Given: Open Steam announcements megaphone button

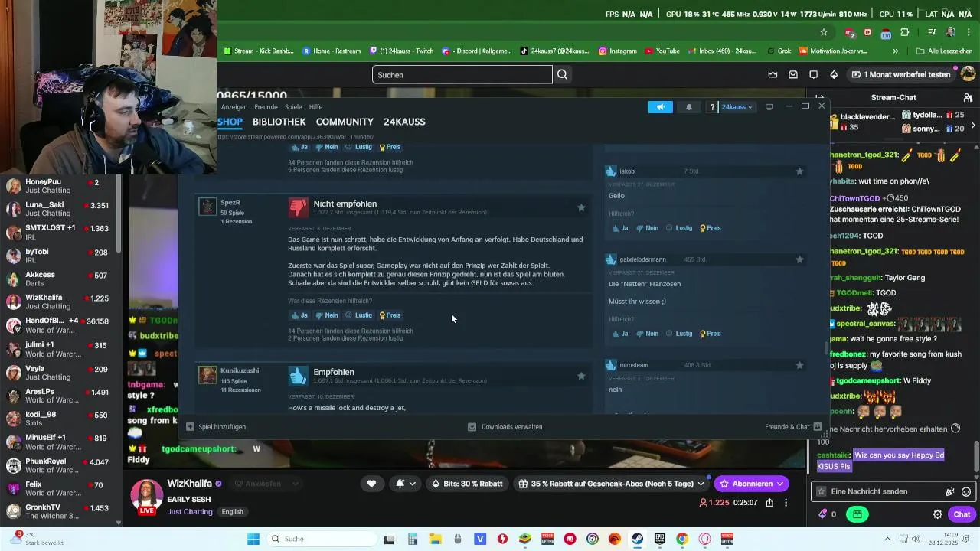Looking at the screenshot, I should (x=660, y=107).
